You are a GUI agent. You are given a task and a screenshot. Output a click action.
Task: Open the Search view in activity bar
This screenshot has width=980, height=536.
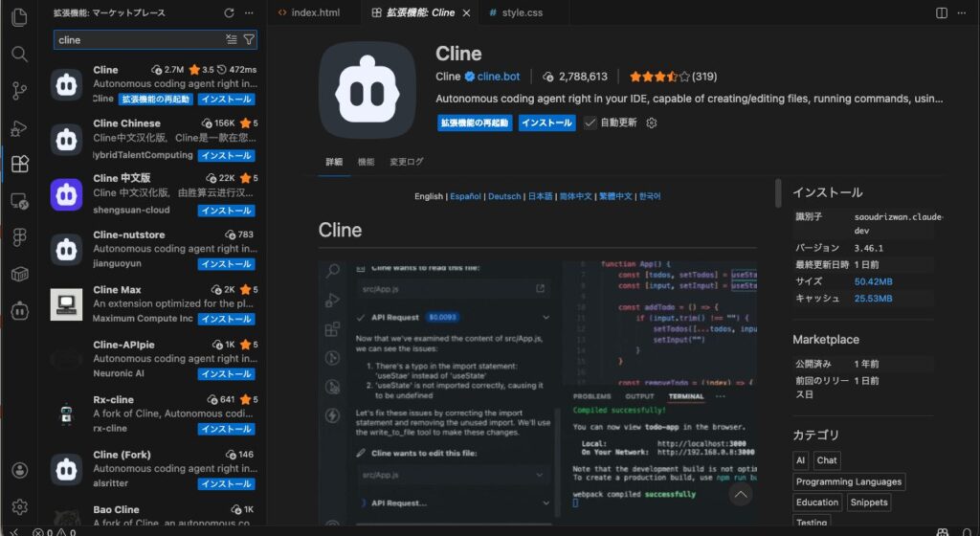coord(19,54)
